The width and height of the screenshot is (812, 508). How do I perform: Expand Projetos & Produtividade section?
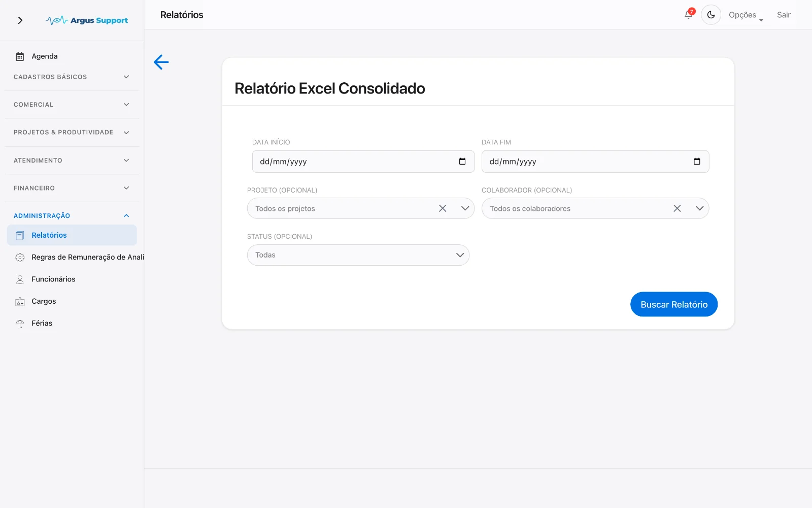pyautogui.click(x=72, y=132)
